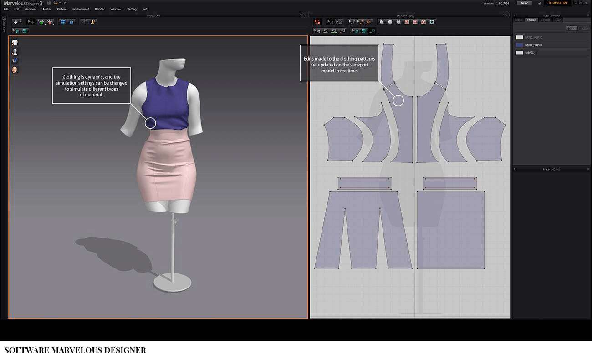592x364 pixels.
Task: Switch to the FABRIC tab in Object Browser
Action: [x=531, y=20]
